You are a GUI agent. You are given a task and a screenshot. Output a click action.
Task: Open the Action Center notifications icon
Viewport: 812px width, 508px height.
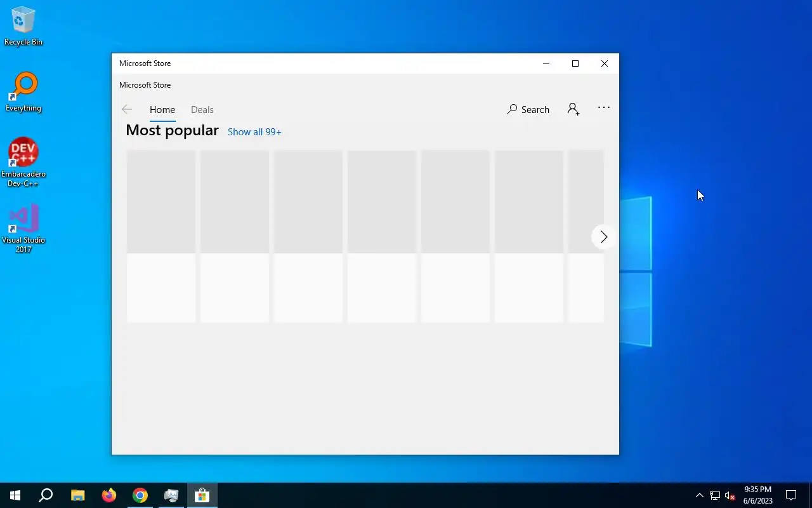(791, 495)
